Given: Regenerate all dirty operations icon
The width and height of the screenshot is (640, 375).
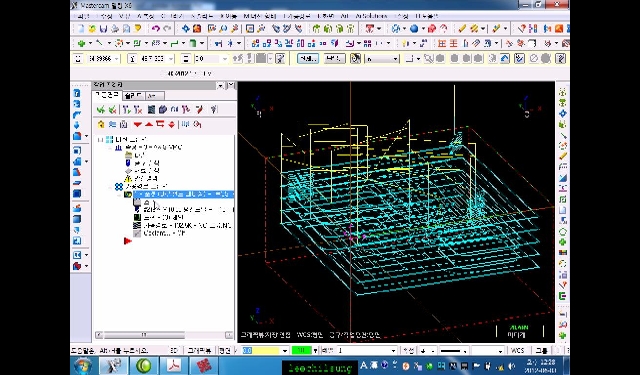Looking at the screenshot, I should click(138, 109).
